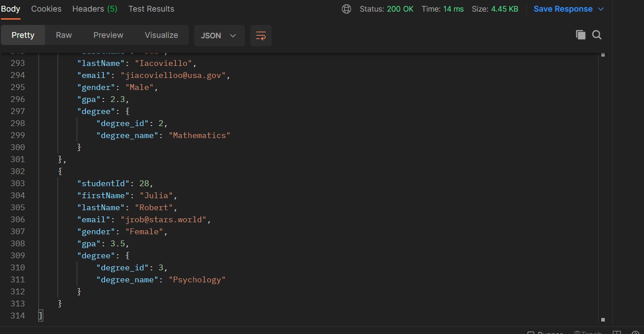This screenshot has height=334, width=644.
Task: Click the Save Response link
Action: tap(563, 9)
